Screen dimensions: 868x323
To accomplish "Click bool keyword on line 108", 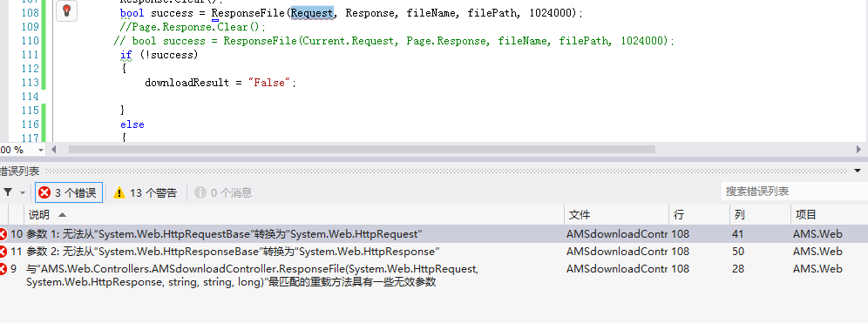I will pyautogui.click(x=132, y=13).
